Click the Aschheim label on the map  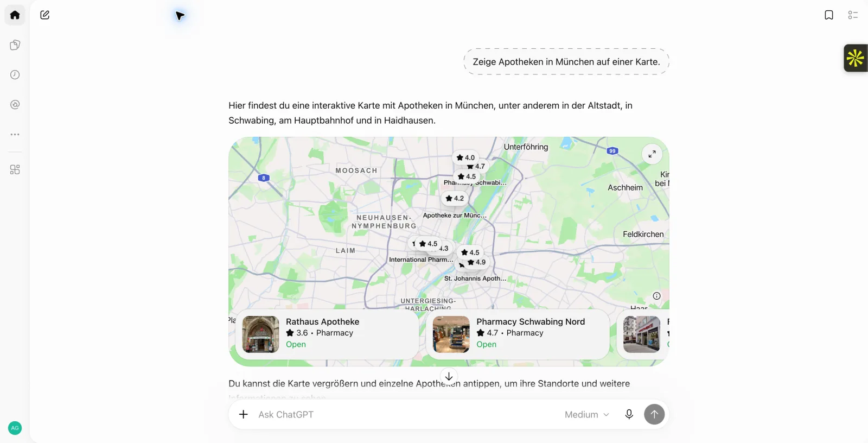625,188
